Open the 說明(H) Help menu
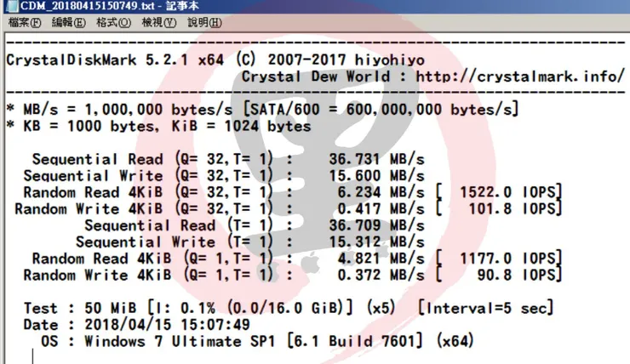Screen dimensions: 630x364 pyautogui.click(x=204, y=22)
